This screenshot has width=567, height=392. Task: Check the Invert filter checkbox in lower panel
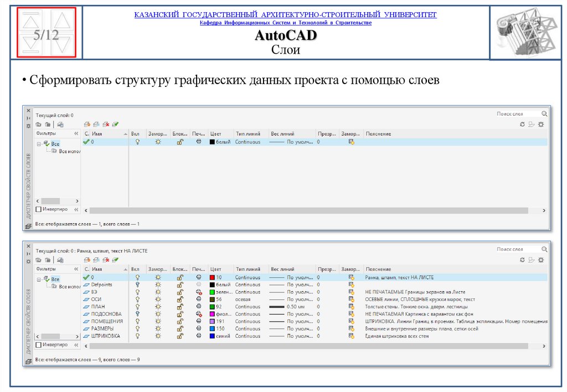pyautogui.click(x=39, y=345)
